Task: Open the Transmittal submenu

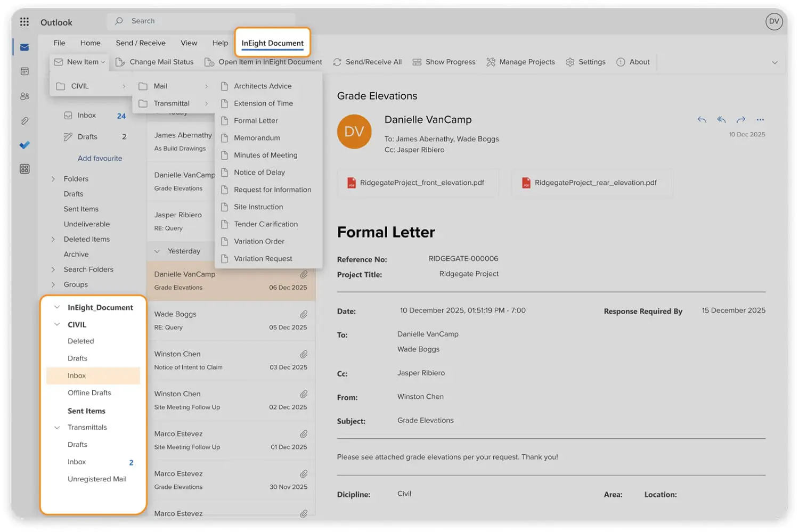Action: (x=173, y=103)
